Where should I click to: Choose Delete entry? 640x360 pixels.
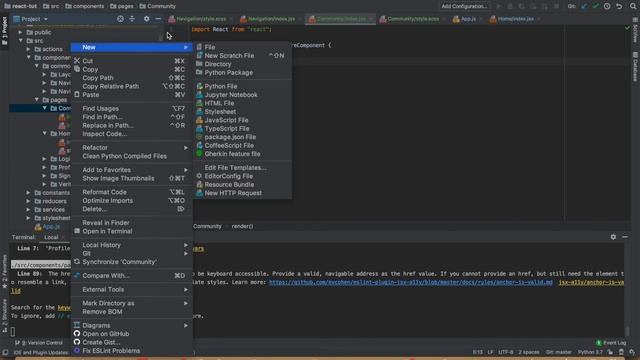pyautogui.click(x=95, y=209)
